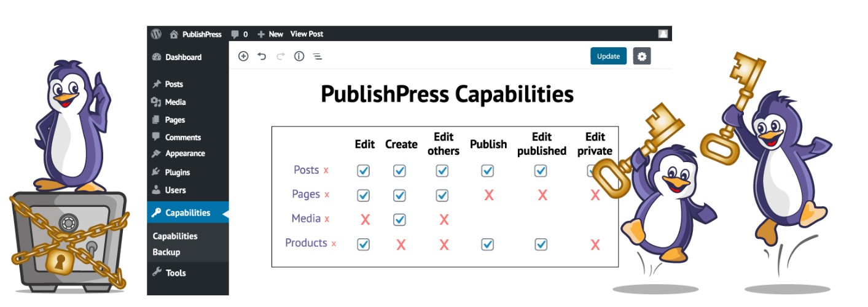Open the content info icon
The image size is (868, 307).
299,56
